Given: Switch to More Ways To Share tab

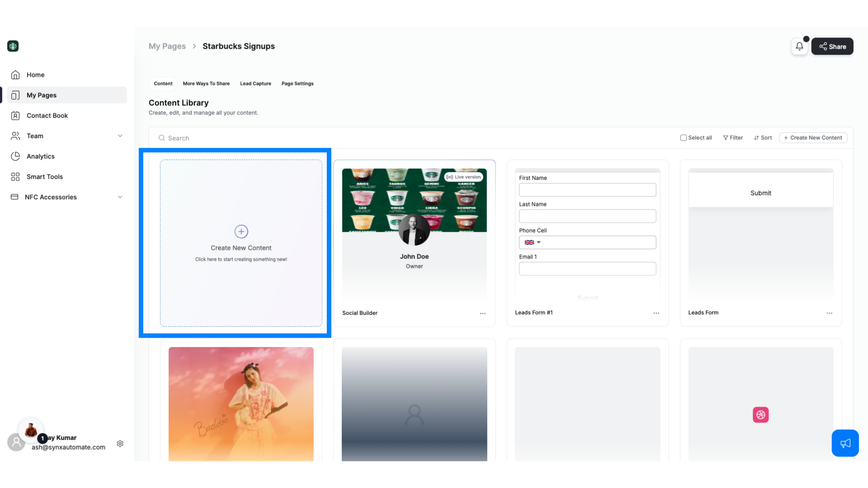Looking at the screenshot, I should (206, 84).
